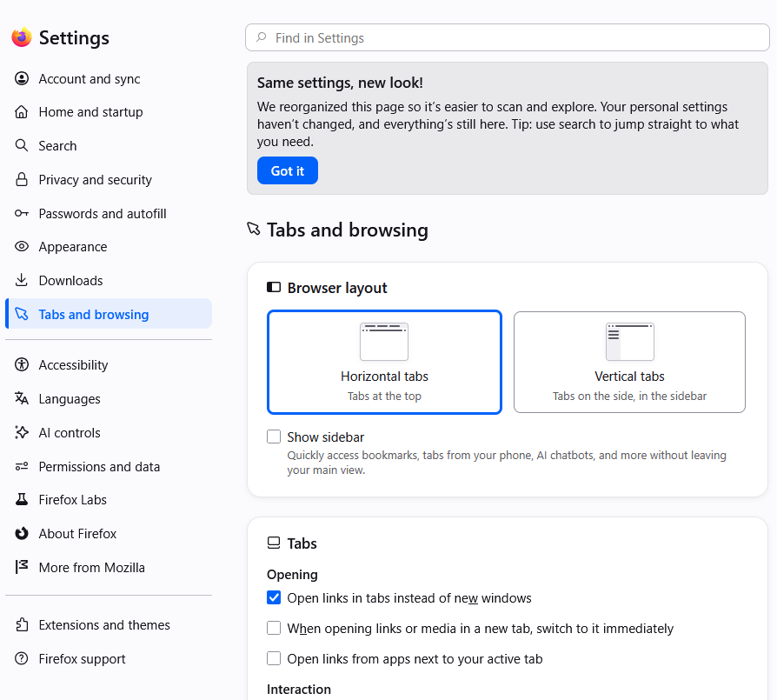Click the magnifier icon in Find in Settings

pyautogui.click(x=261, y=37)
